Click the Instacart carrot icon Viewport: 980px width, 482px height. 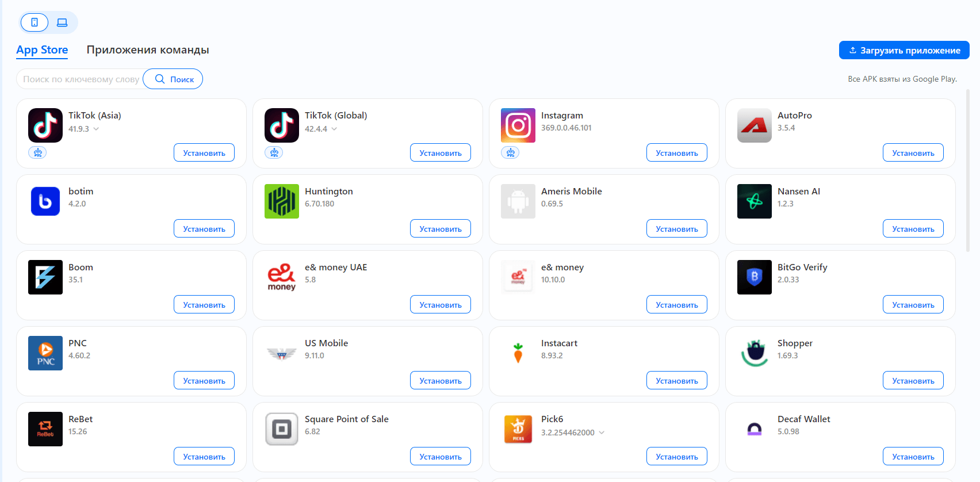tap(518, 353)
